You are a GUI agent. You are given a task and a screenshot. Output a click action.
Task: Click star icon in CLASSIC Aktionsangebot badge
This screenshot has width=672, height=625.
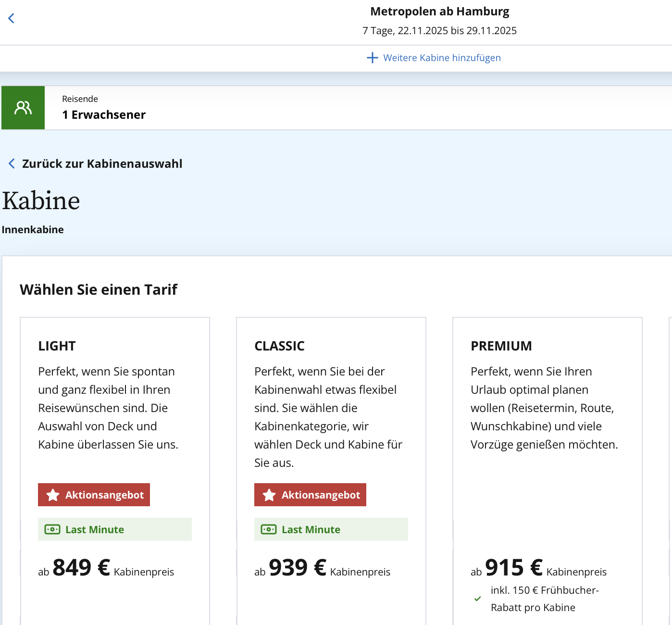269,495
